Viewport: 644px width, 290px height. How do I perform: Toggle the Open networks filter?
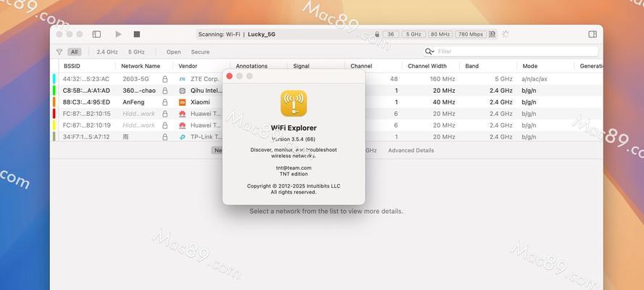tap(173, 51)
